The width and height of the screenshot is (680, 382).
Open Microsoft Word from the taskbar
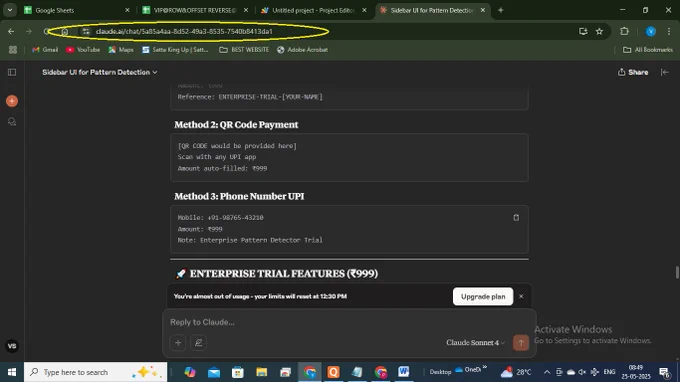click(x=404, y=372)
